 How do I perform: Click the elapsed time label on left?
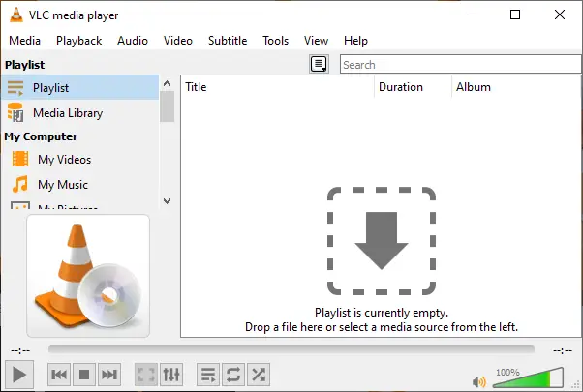(x=20, y=350)
